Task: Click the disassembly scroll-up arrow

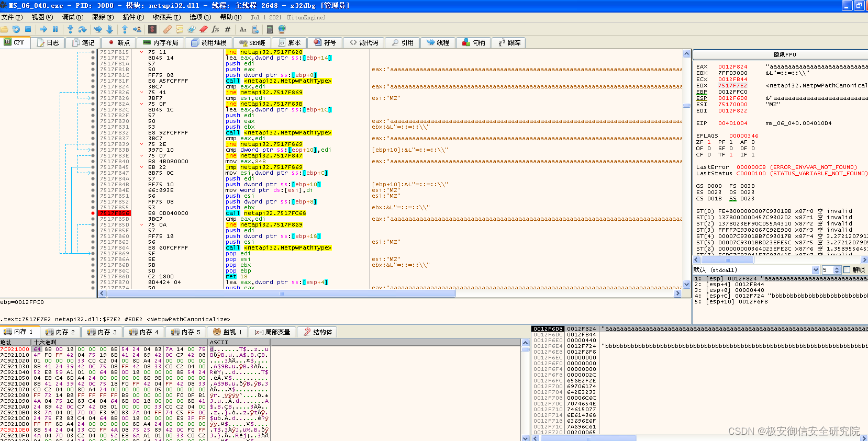Action: [687, 54]
